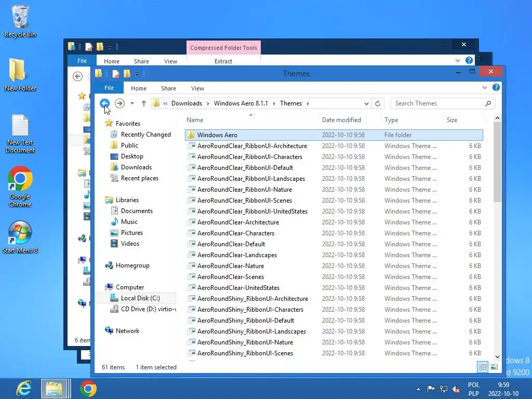Switch to large icons view using status bar icon

[x=494, y=367]
